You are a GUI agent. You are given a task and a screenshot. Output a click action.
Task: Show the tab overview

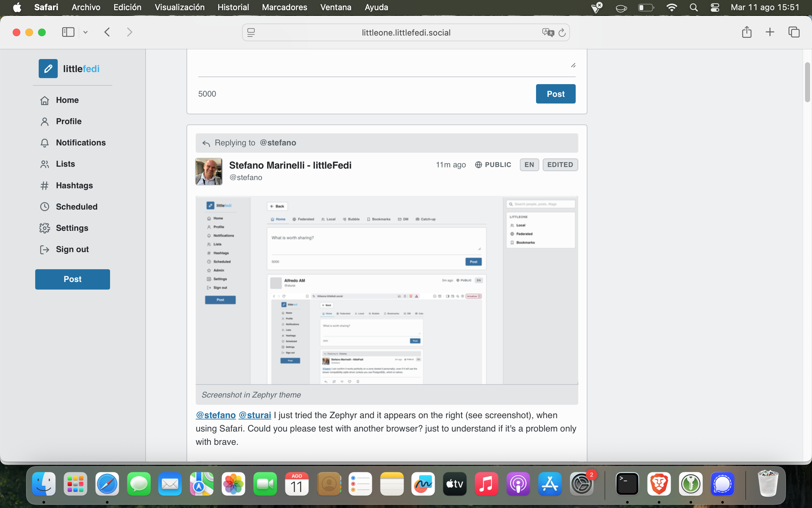794,32
